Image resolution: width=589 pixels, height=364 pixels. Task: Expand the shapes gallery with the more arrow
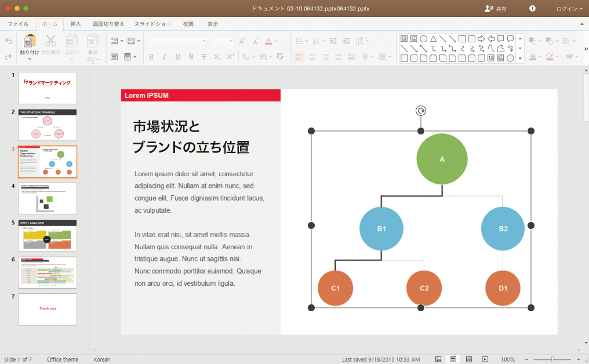point(520,58)
